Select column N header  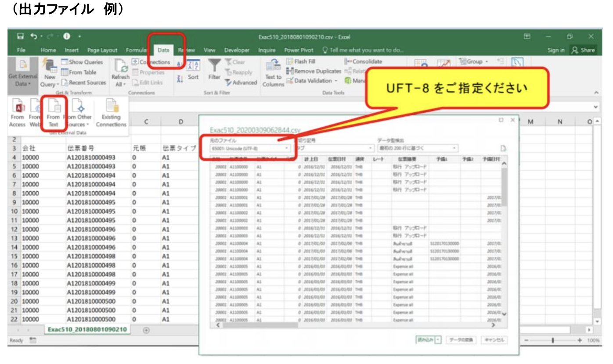559,122
